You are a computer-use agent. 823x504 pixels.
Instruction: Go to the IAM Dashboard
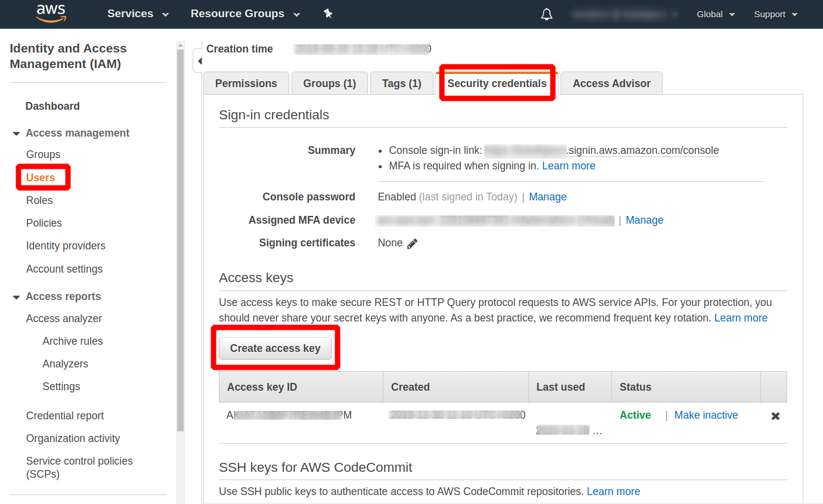(52, 106)
